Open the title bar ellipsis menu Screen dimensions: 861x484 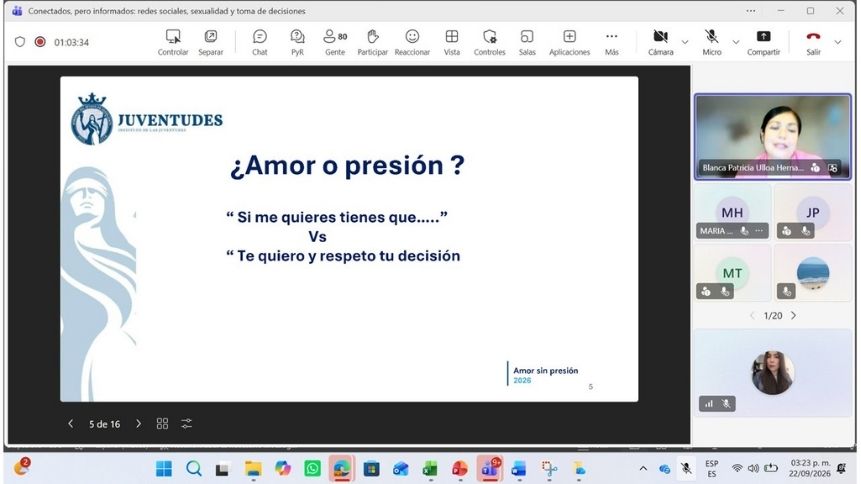pos(751,10)
